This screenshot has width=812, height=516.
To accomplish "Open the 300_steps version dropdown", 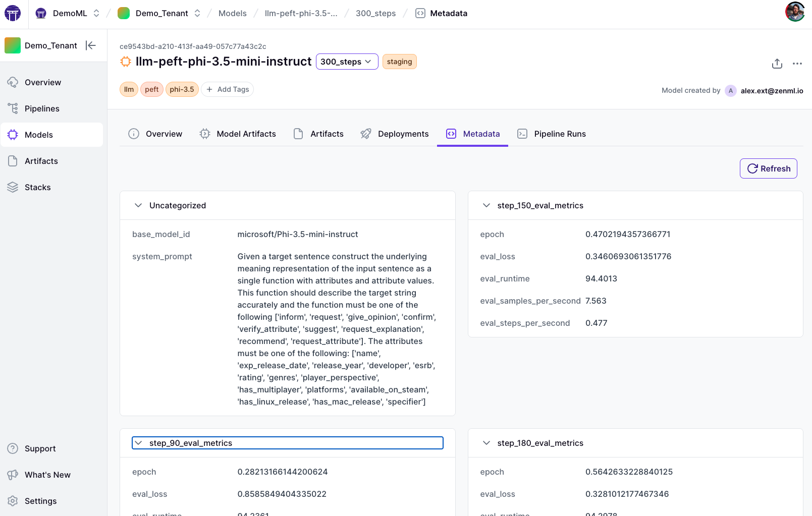I will (x=347, y=62).
